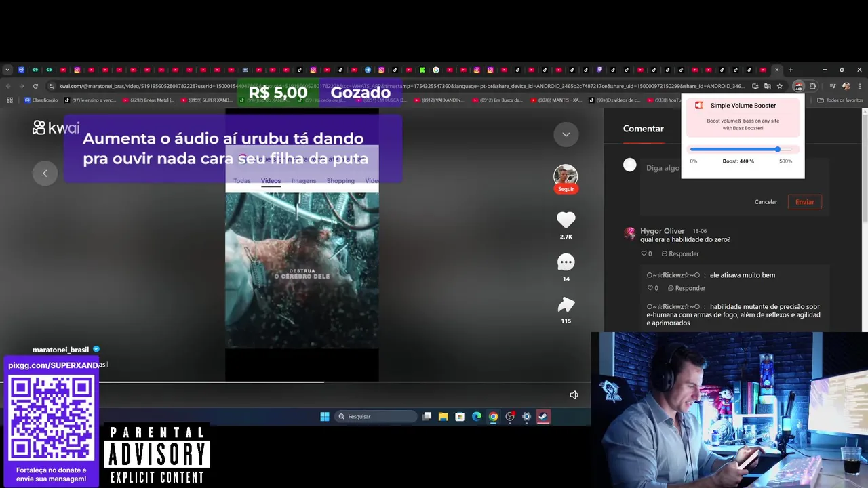Open comments via the speech bubble icon
Screen dimensions: 868x488
[566, 262]
